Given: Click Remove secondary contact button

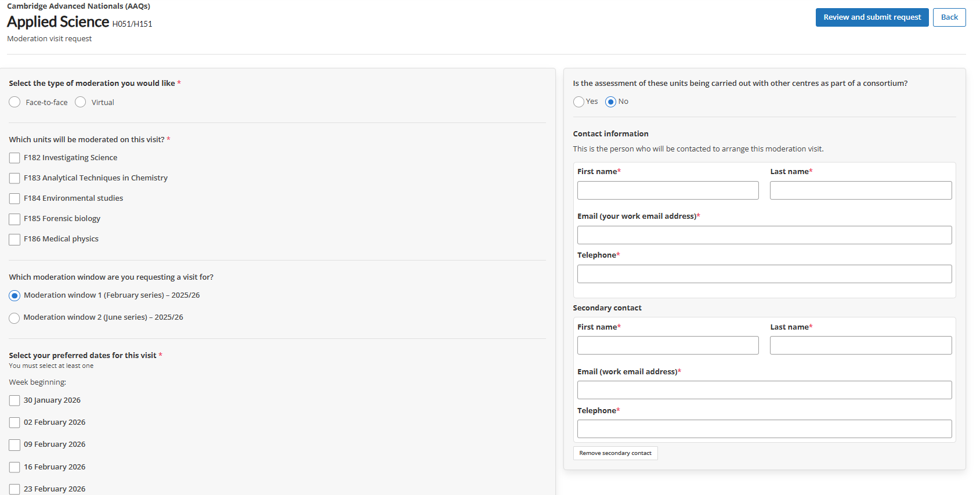Looking at the screenshot, I should 615,453.
